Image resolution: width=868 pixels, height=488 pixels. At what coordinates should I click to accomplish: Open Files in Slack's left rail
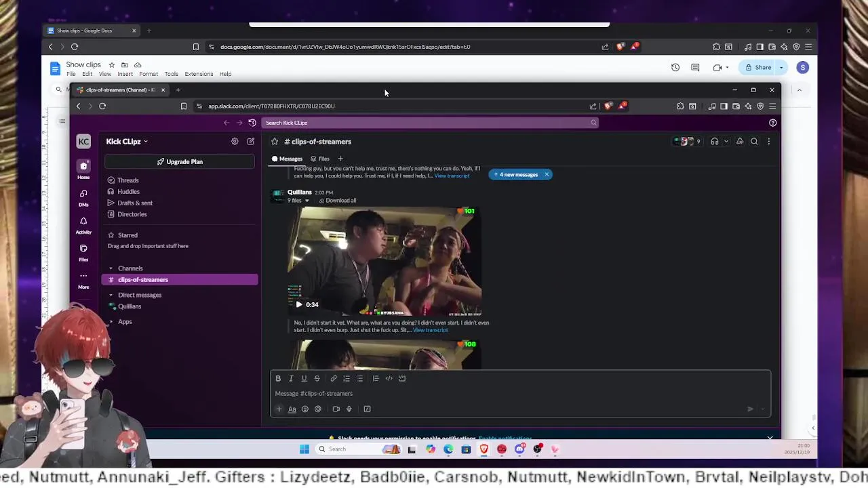coord(83,252)
